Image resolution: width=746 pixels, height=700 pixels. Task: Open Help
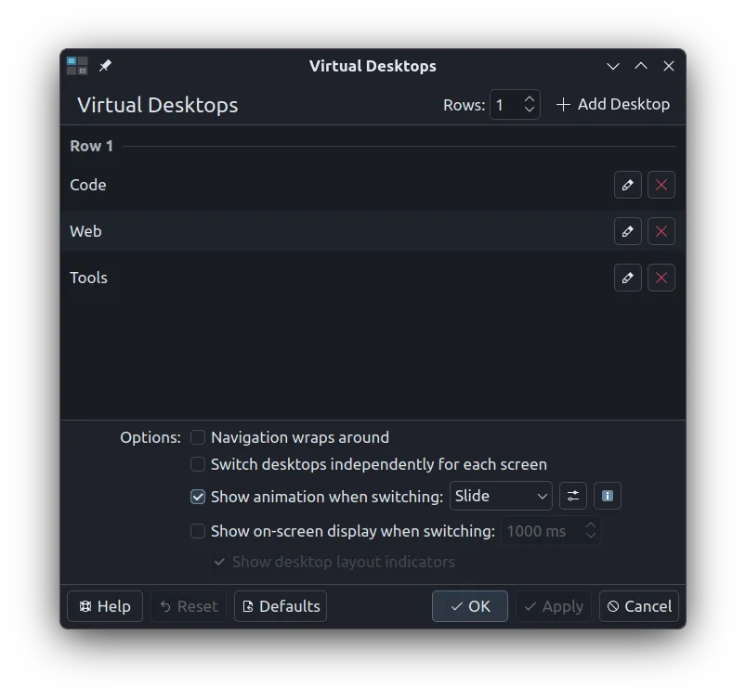point(105,606)
